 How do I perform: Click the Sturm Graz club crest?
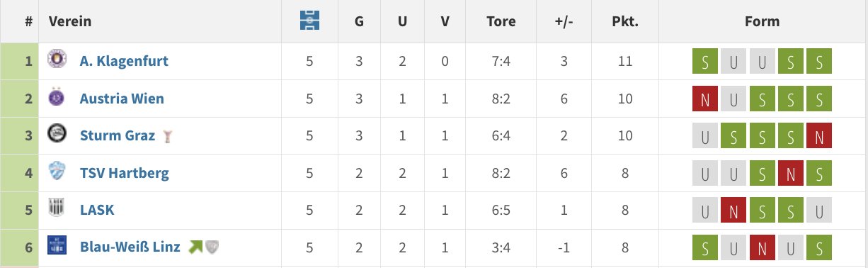click(x=57, y=134)
